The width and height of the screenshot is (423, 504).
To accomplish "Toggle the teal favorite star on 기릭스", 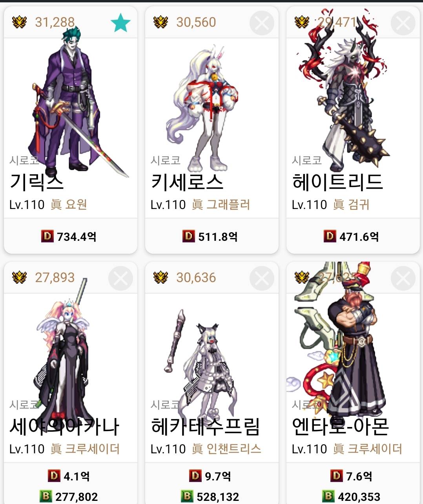I will point(120,22).
